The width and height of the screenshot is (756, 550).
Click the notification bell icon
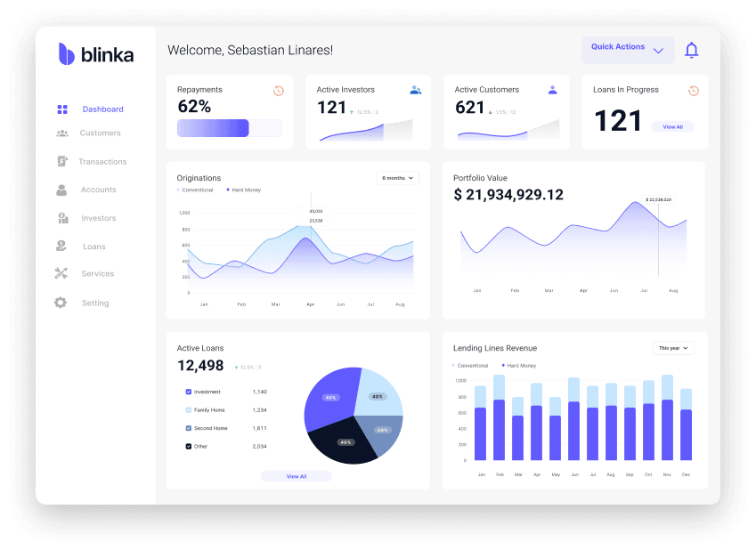click(x=691, y=51)
